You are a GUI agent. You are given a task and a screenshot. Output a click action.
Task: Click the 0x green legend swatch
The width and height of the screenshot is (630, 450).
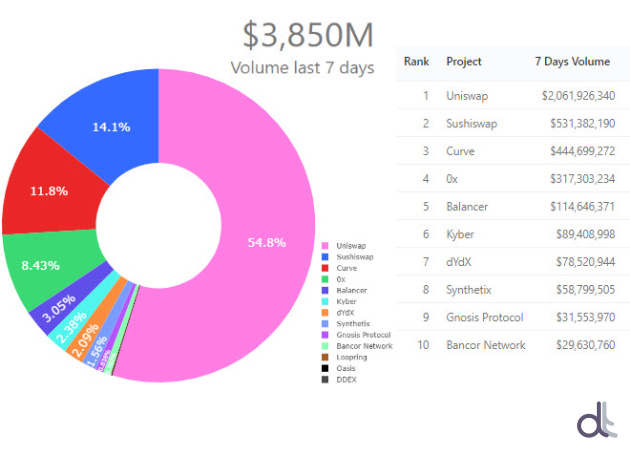click(x=325, y=279)
